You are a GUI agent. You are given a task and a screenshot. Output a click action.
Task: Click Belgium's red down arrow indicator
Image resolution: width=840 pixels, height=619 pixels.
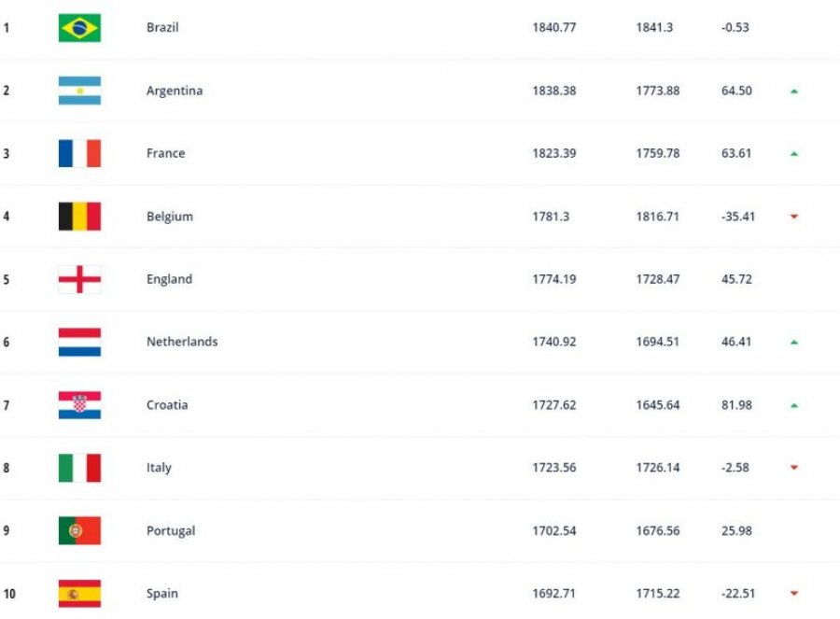point(794,217)
